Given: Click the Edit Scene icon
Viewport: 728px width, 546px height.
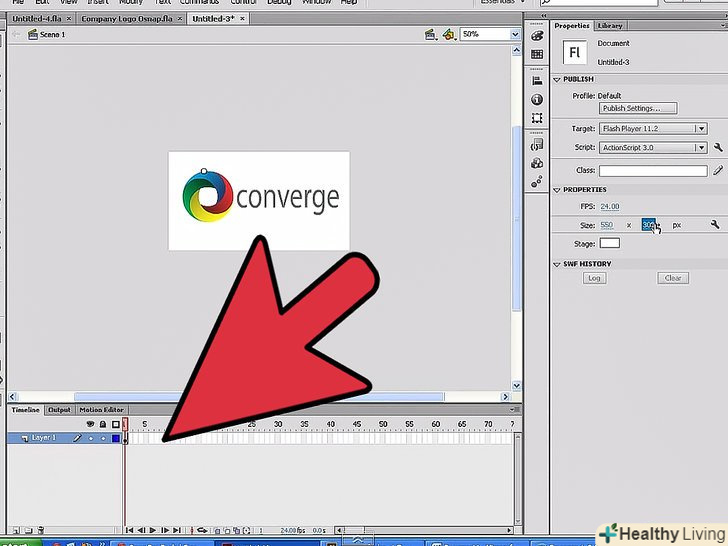Looking at the screenshot, I should pos(430,34).
